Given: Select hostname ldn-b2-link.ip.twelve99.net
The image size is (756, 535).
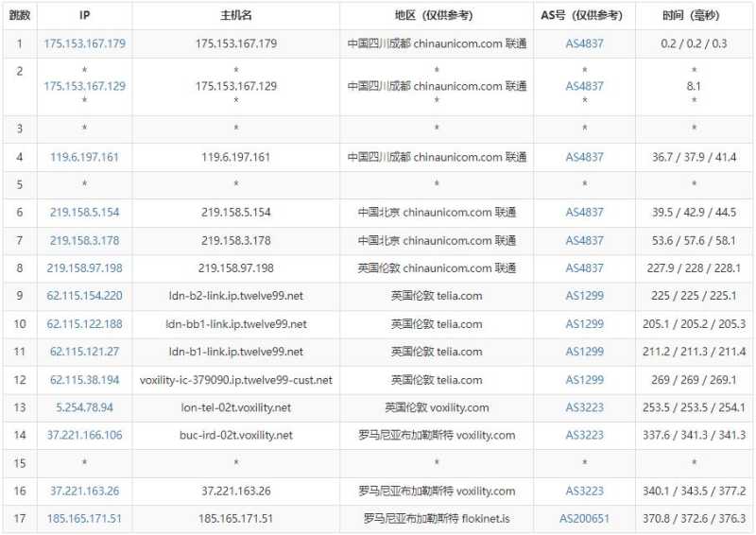Looking at the screenshot, I should pyautogui.click(x=235, y=296).
